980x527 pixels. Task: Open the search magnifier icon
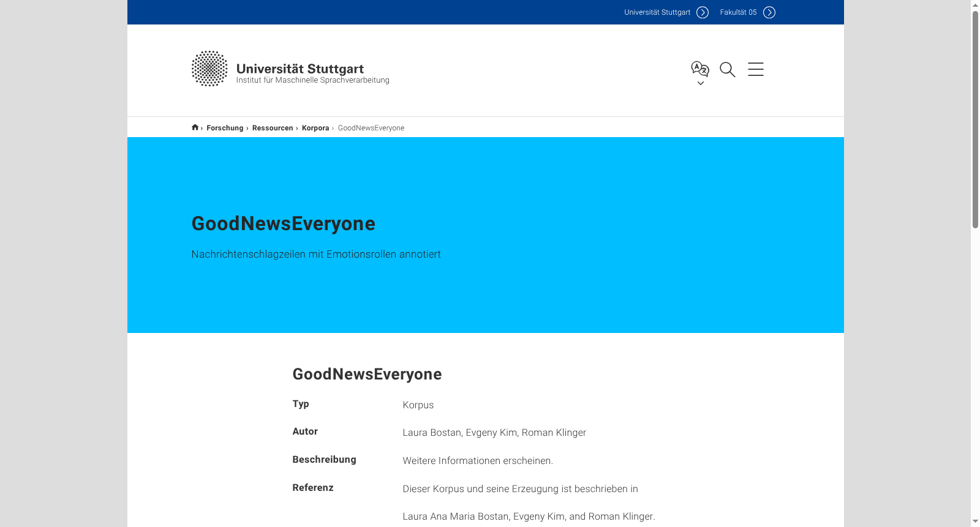click(x=728, y=70)
